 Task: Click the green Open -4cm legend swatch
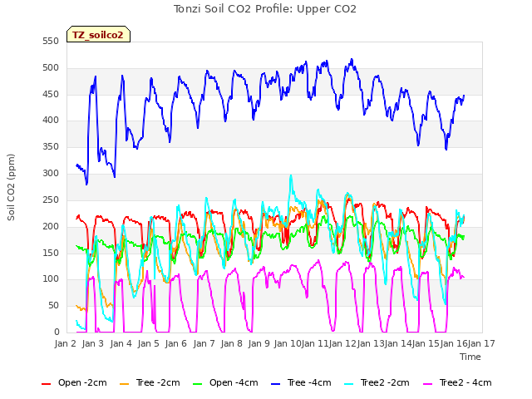pos(198,384)
